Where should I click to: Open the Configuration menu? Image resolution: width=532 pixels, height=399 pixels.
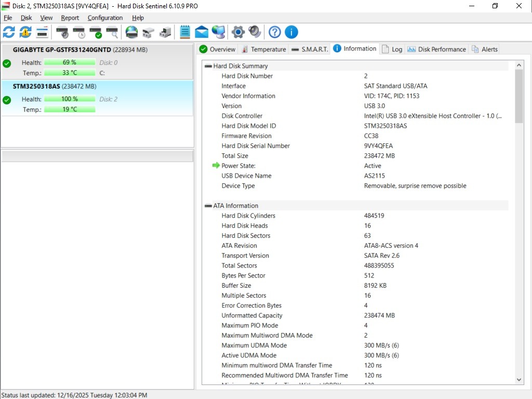(105, 18)
